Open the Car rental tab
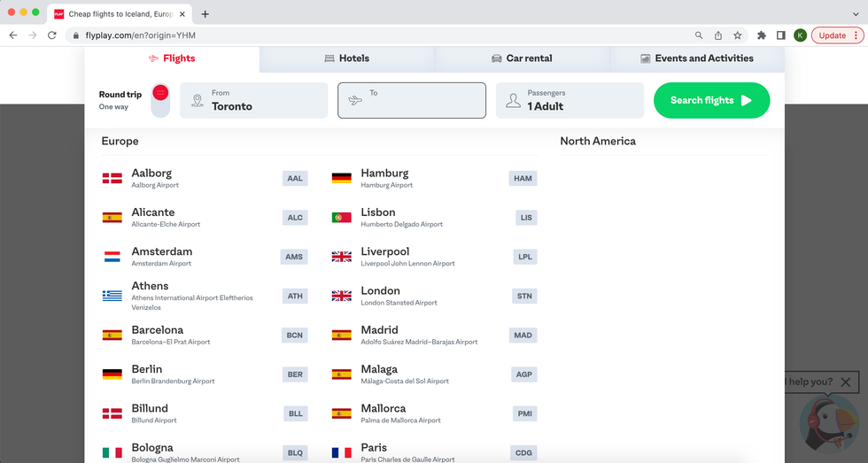Viewport: 868px width, 463px height. point(522,58)
